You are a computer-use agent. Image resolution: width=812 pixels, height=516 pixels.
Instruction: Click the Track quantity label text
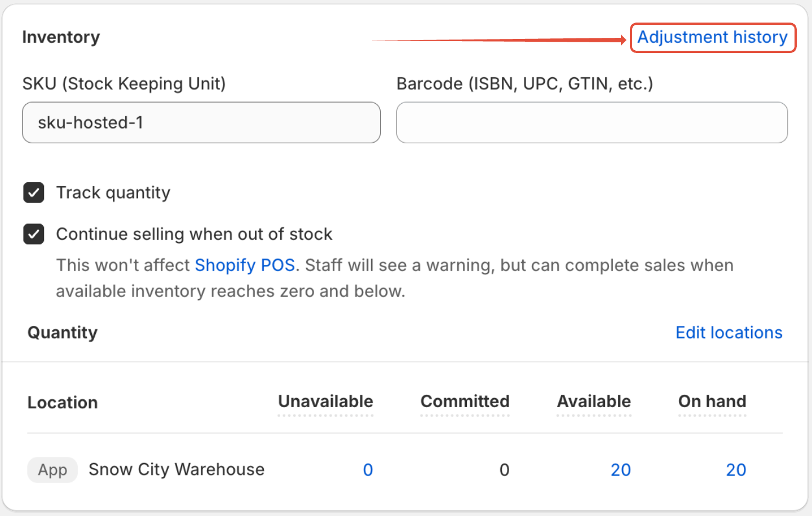[x=113, y=193]
